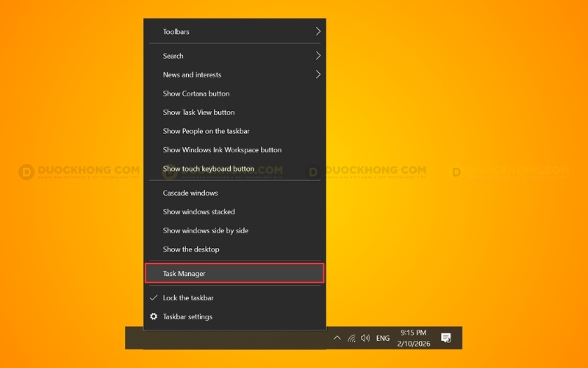Expand the Search submenu arrow
Image resolution: width=588 pixels, height=368 pixels.
318,56
